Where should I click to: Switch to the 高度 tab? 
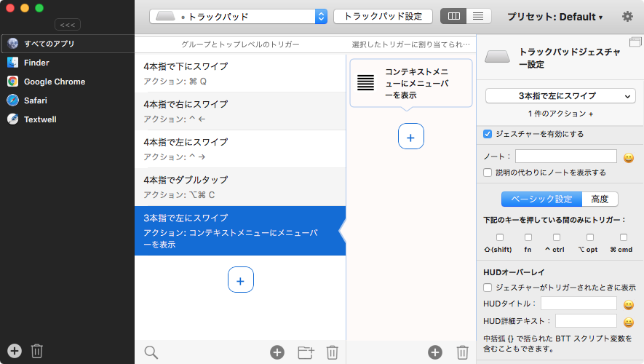click(x=600, y=199)
